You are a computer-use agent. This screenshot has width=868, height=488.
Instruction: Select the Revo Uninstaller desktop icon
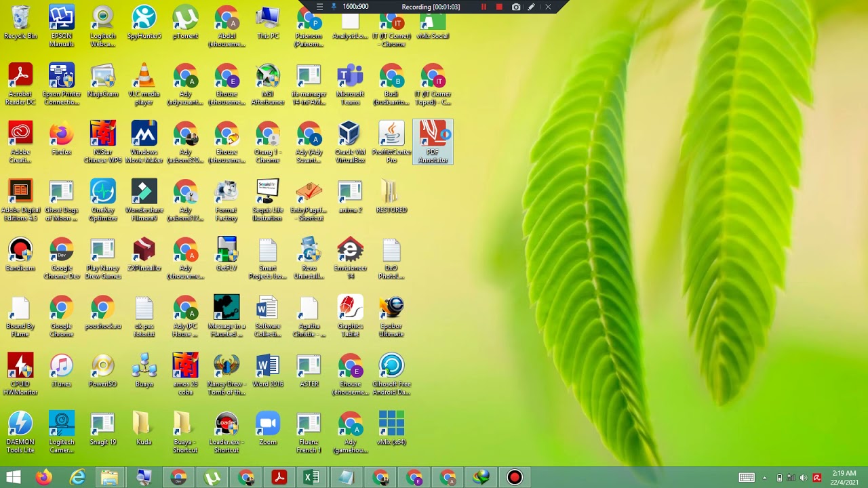(309, 258)
